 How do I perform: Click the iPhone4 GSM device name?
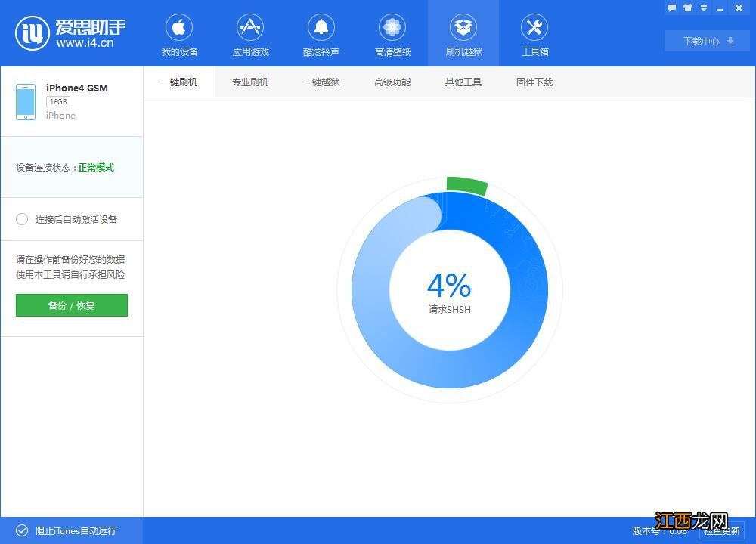pyautogui.click(x=77, y=88)
